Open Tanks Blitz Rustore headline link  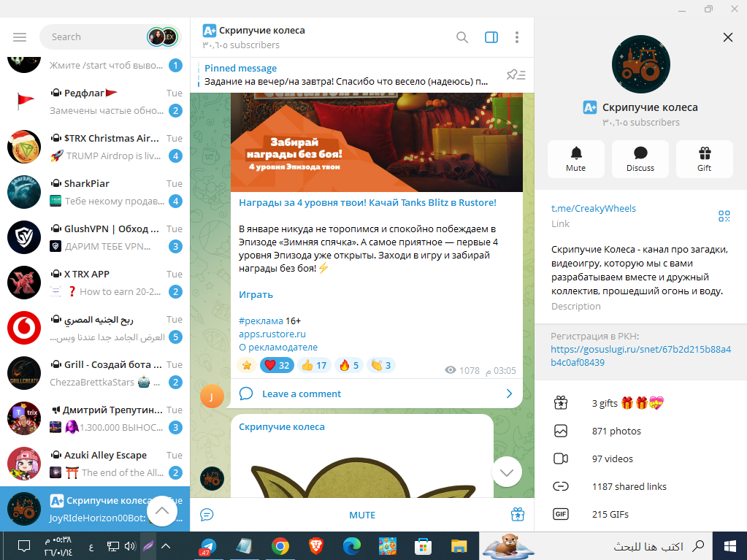tap(367, 203)
